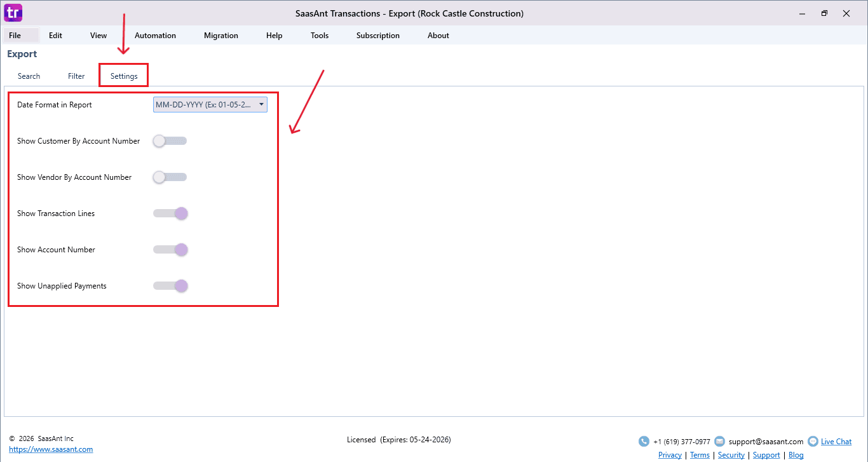Click the phone icon beside support number
The height and width of the screenshot is (462, 868).
(x=644, y=441)
